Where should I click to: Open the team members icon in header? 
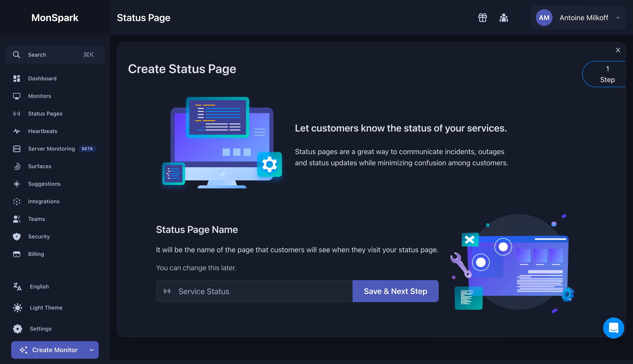504,18
